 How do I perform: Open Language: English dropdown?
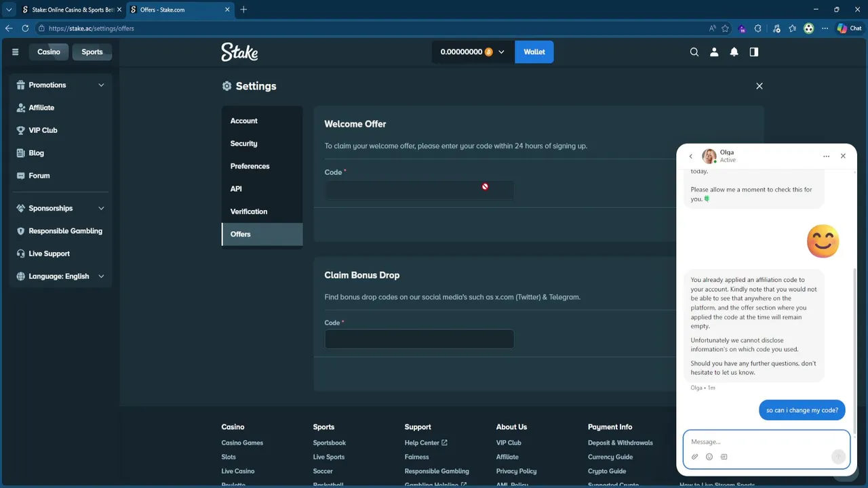(x=61, y=276)
